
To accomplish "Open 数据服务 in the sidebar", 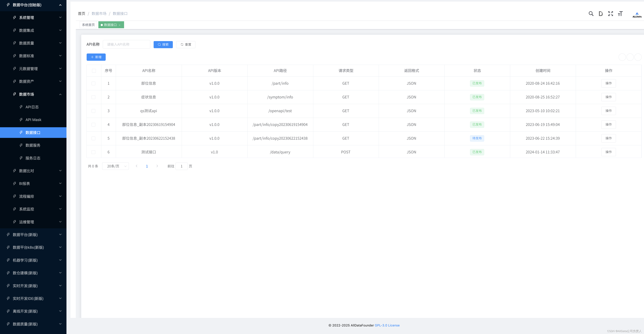I will tap(33, 145).
